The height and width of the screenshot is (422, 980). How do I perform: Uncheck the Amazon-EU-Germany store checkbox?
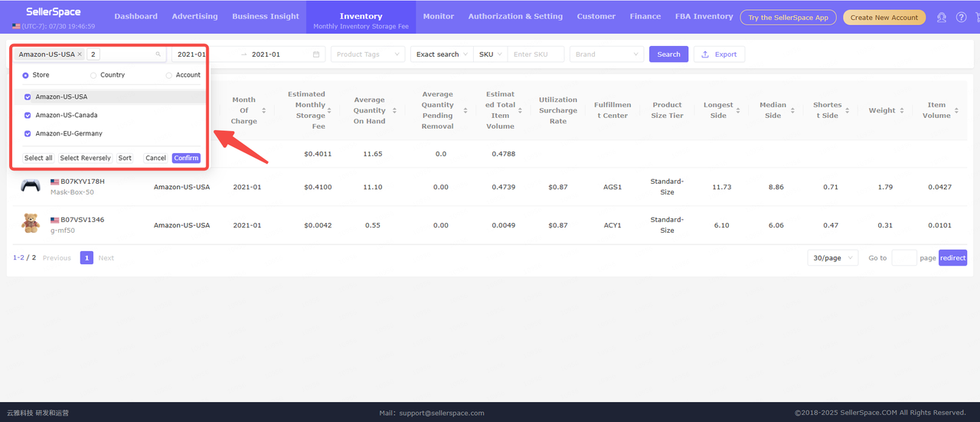point(28,133)
